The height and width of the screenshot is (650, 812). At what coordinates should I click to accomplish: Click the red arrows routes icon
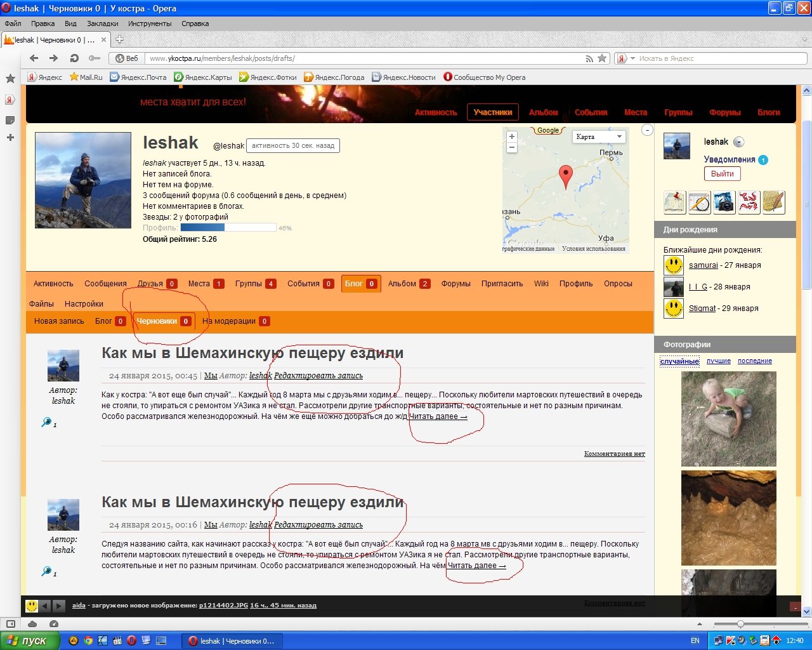[x=749, y=202]
